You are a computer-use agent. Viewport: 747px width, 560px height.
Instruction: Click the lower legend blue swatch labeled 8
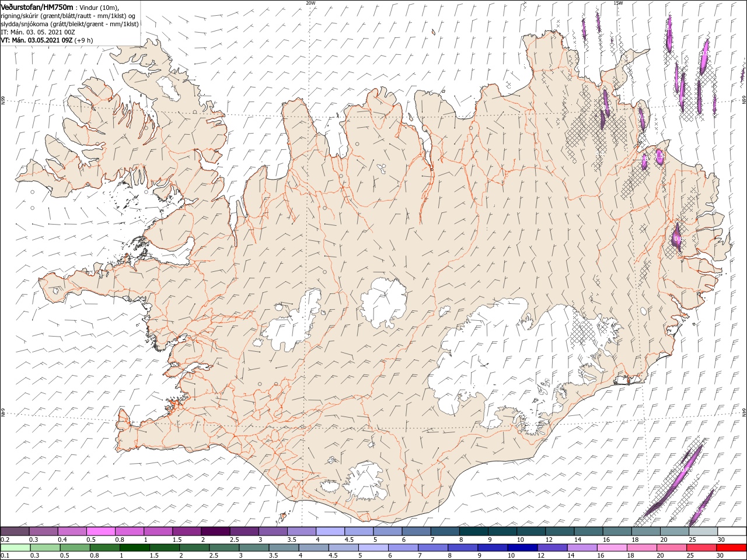click(x=462, y=547)
